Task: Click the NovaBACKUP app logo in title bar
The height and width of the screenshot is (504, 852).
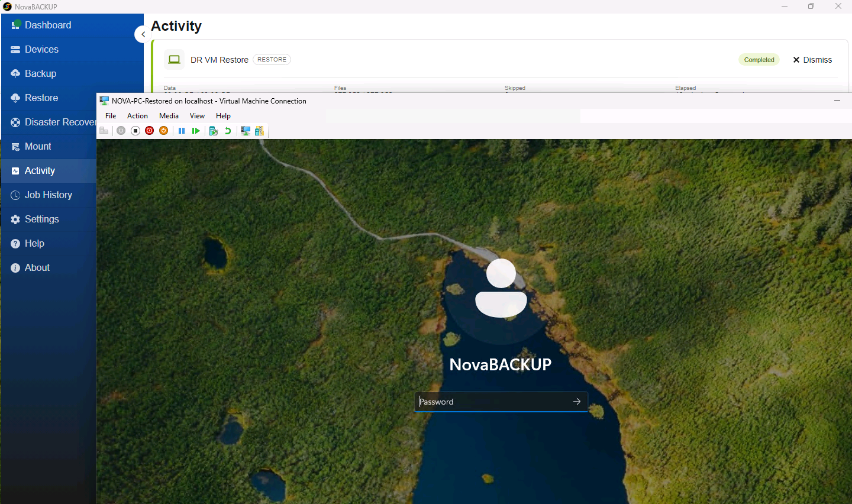Action: point(7,7)
